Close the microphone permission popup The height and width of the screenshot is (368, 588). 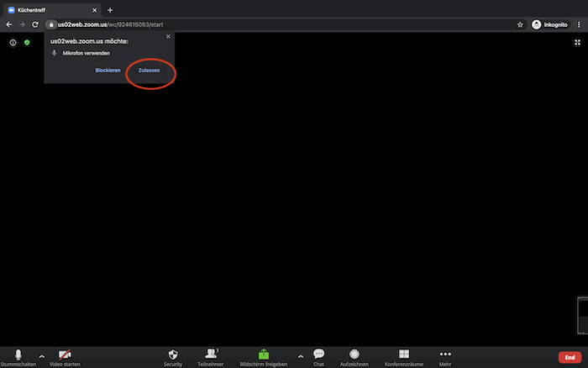168,37
